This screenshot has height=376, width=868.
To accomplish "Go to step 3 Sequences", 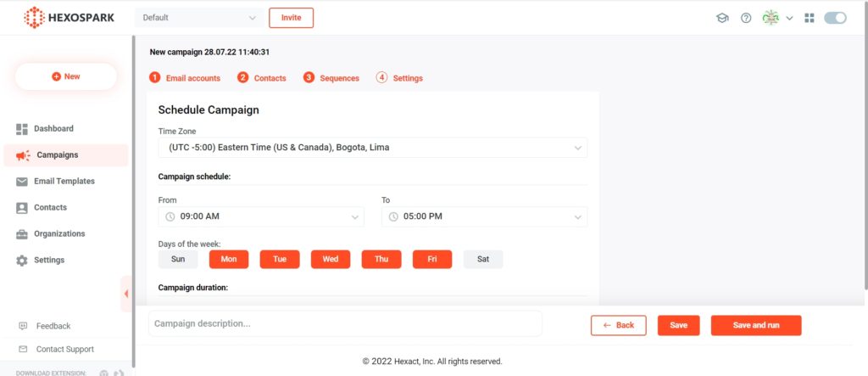I will coord(331,78).
